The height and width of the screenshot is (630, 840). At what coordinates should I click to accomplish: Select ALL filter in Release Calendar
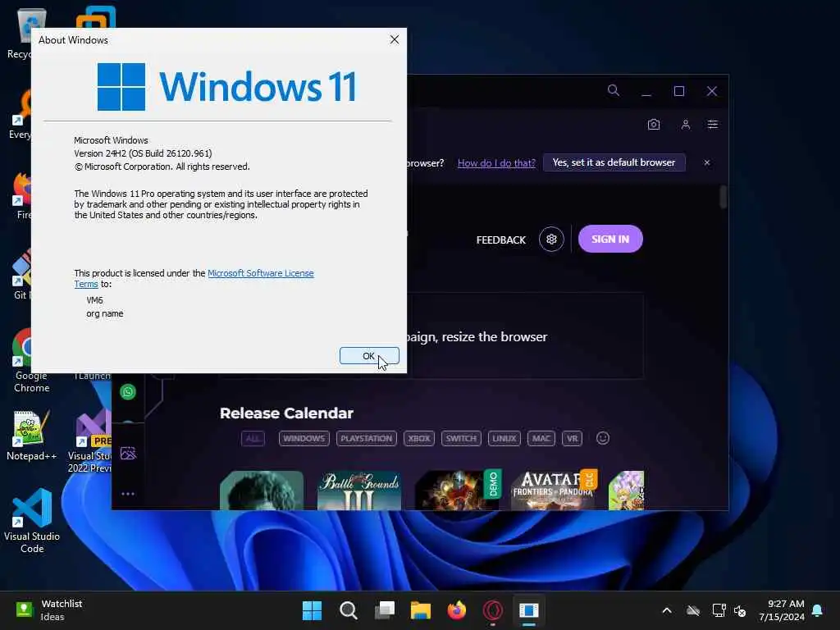tap(253, 438)
